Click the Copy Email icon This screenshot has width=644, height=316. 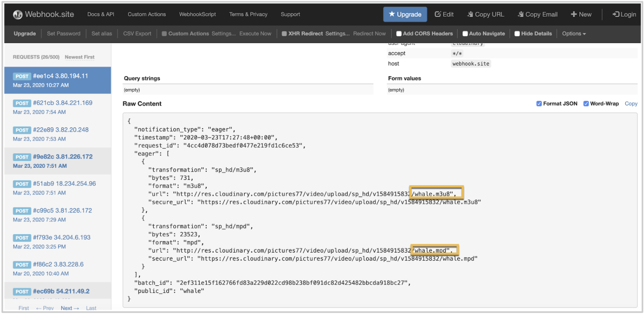tap(521, 14)
